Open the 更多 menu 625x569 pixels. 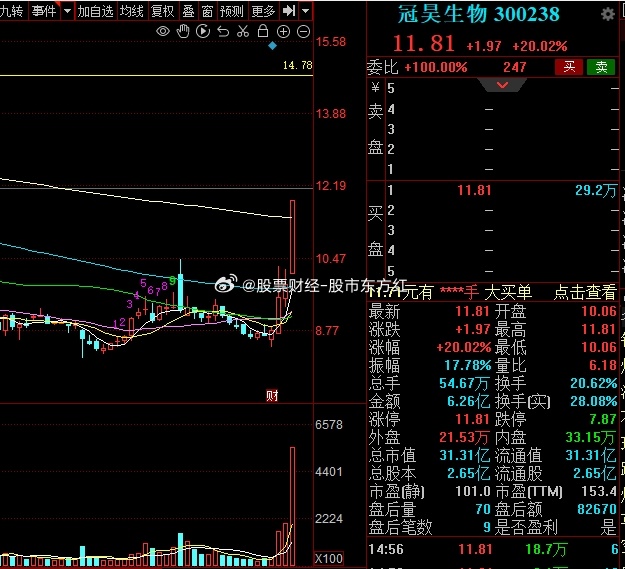(263, 11)
